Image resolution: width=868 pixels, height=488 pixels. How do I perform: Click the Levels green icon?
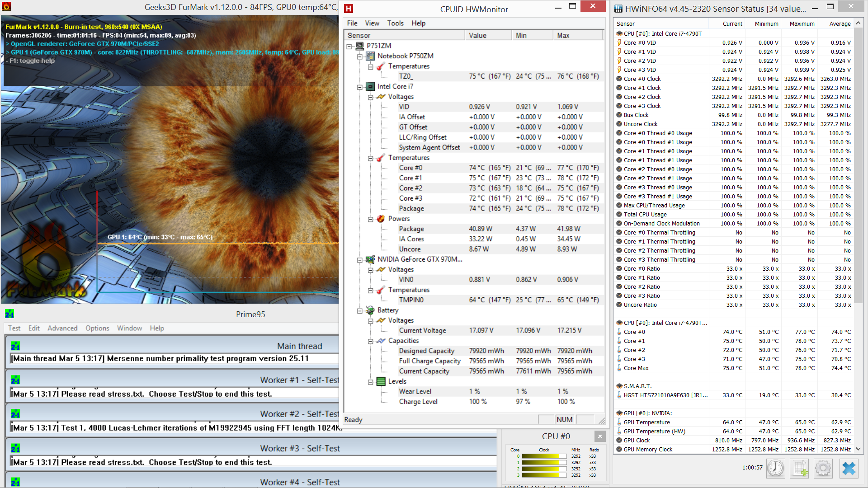click(381, 381)
